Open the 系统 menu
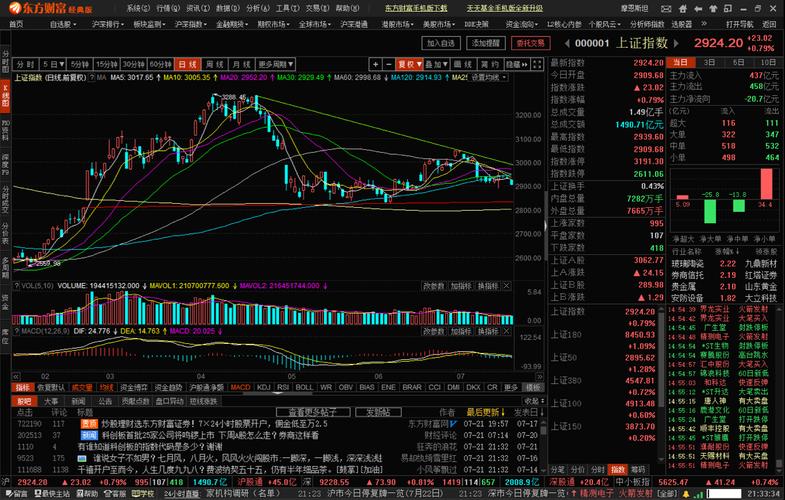 point(138,9)
